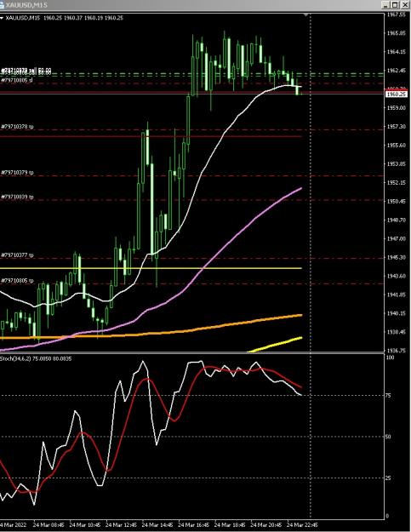Select the #79710377 tp order label

pos(17,255)
